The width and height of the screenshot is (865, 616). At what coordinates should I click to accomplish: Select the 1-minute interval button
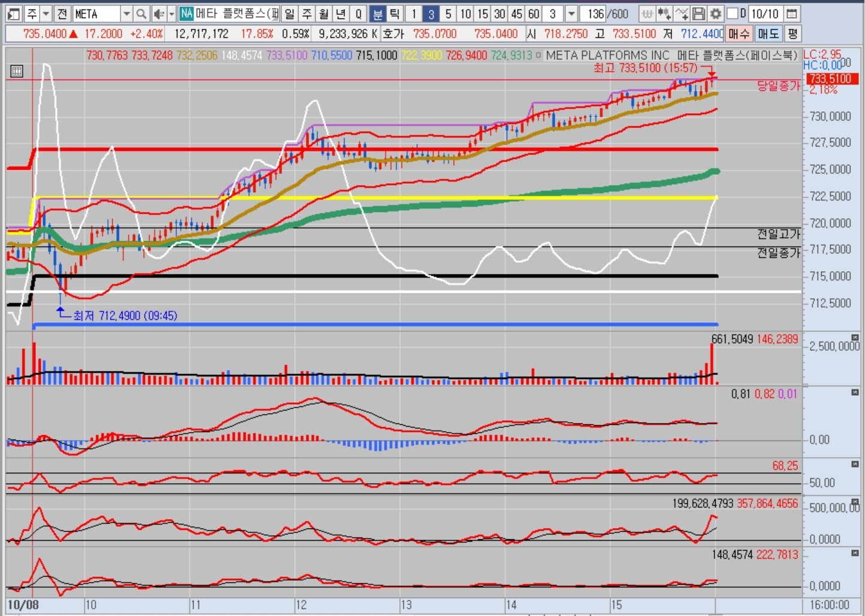(413, 13)
